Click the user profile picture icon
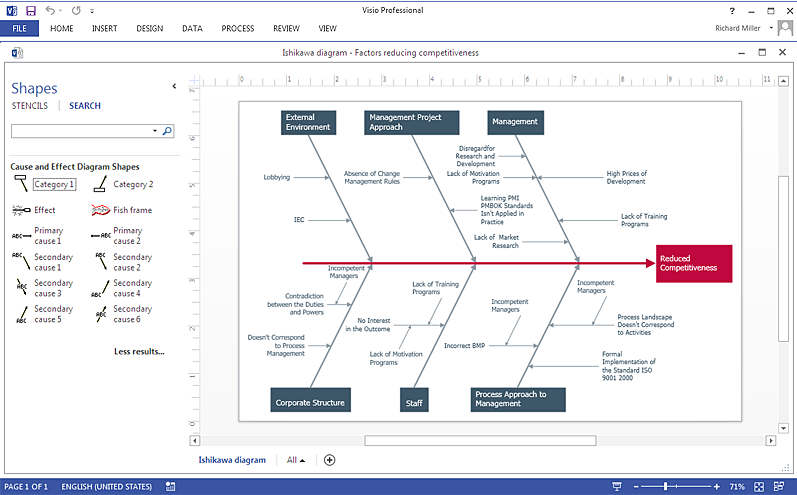 [785, 28]
